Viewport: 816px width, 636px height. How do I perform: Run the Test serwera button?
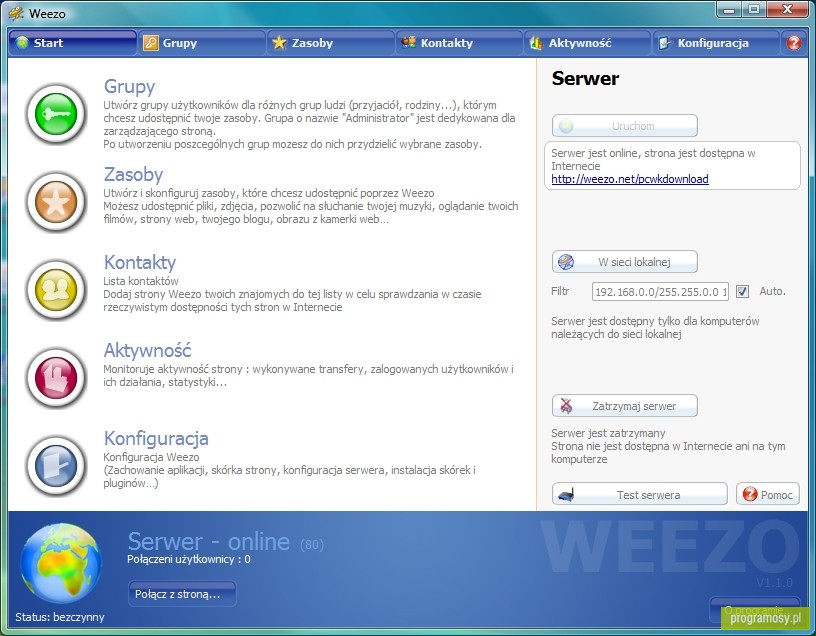640,494
